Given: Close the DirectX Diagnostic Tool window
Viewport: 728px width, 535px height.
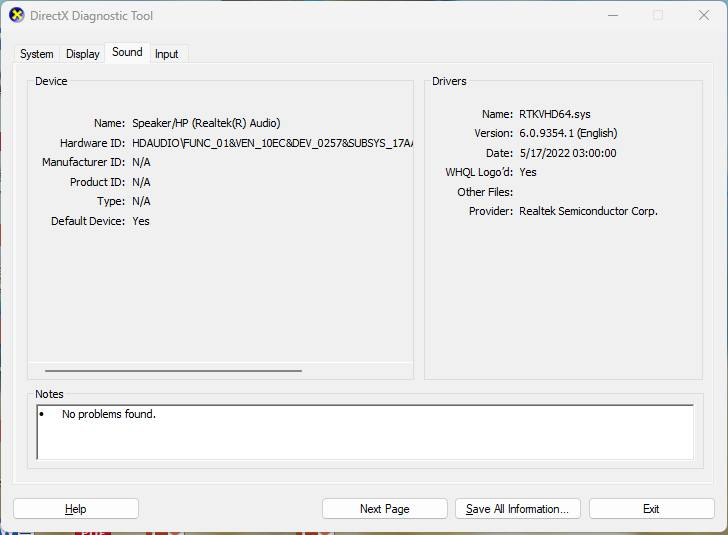Looking at the screenshot, I should (x=703, y=16).
